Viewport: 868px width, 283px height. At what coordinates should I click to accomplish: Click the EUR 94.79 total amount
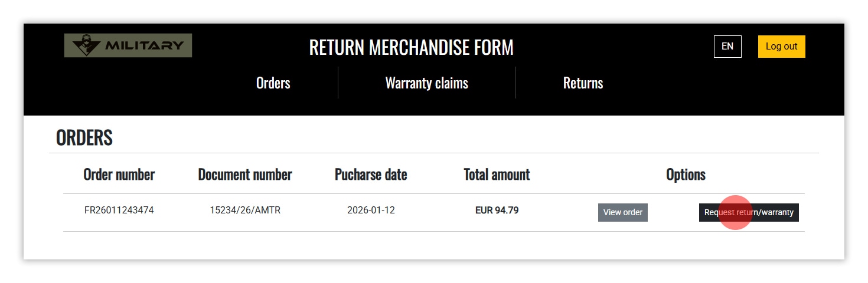(x=497, y=210)
